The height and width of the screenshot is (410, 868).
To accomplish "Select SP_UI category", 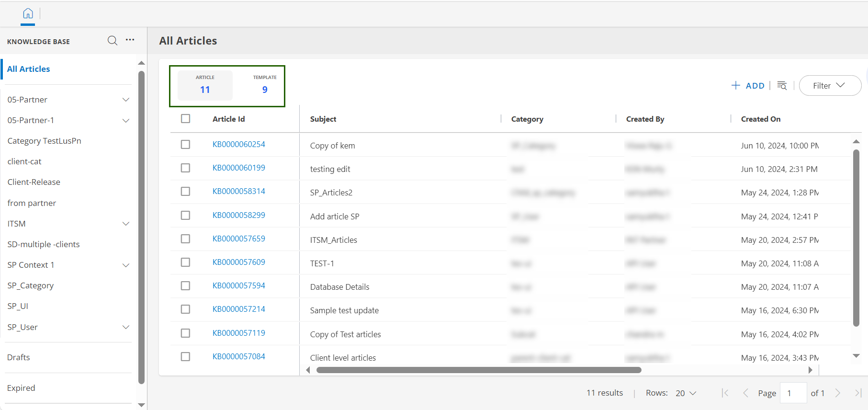I will pyautogui.click(x=18, y=306).
